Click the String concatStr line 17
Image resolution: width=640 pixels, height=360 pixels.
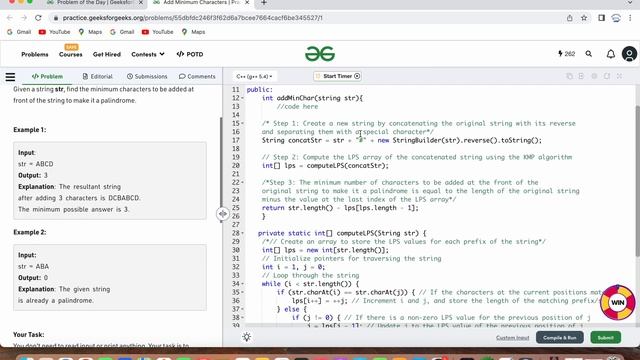[402, 140]
